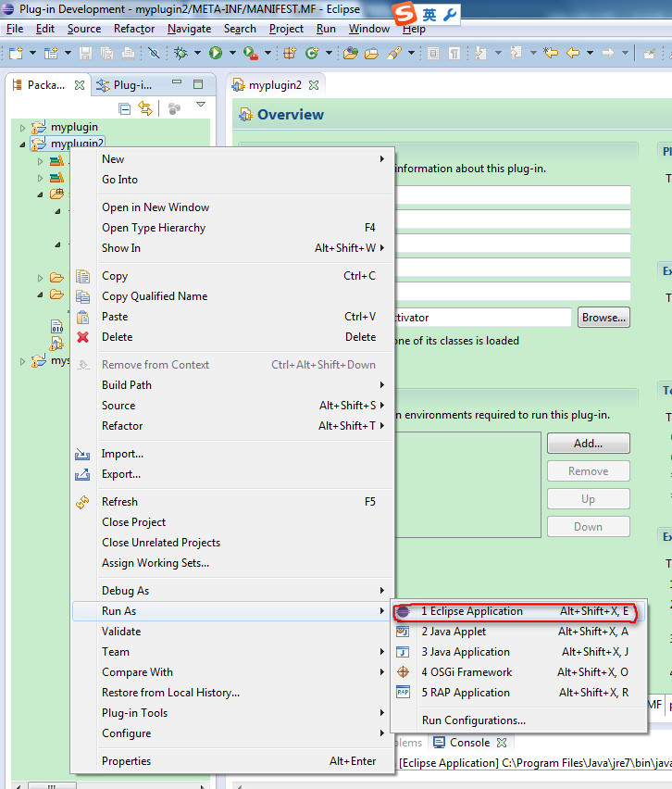
Task: Click the Up button
Action: (x=589, y=498)
